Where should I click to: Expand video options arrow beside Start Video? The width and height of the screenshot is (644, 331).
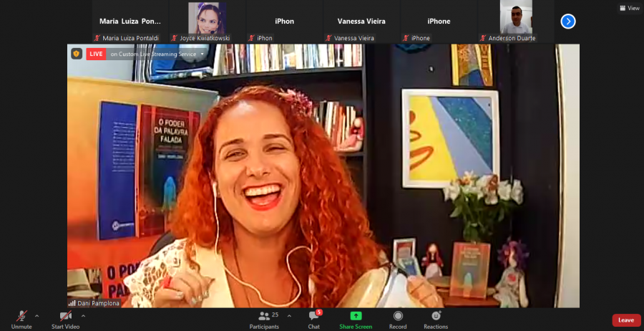tap(83, 315)
